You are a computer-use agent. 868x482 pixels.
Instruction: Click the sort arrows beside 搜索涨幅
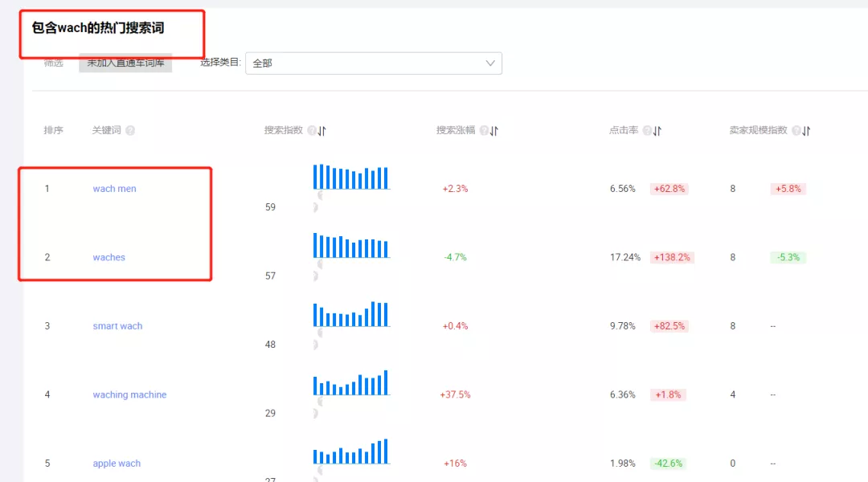pos(494,129)
